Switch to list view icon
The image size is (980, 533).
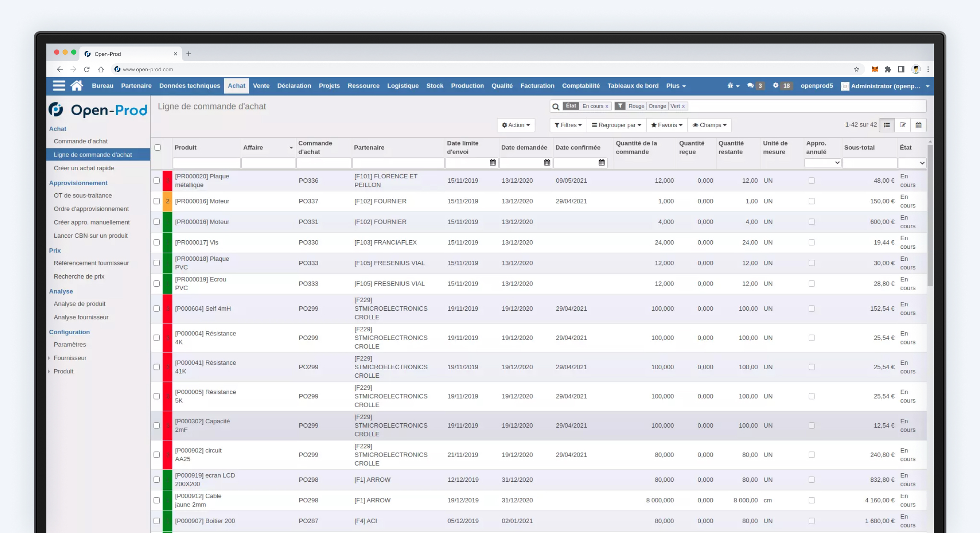point(886,125)
